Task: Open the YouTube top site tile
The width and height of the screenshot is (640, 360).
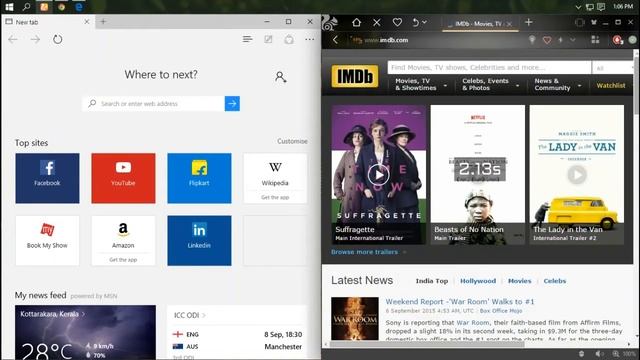Action: tap(123, 178)
